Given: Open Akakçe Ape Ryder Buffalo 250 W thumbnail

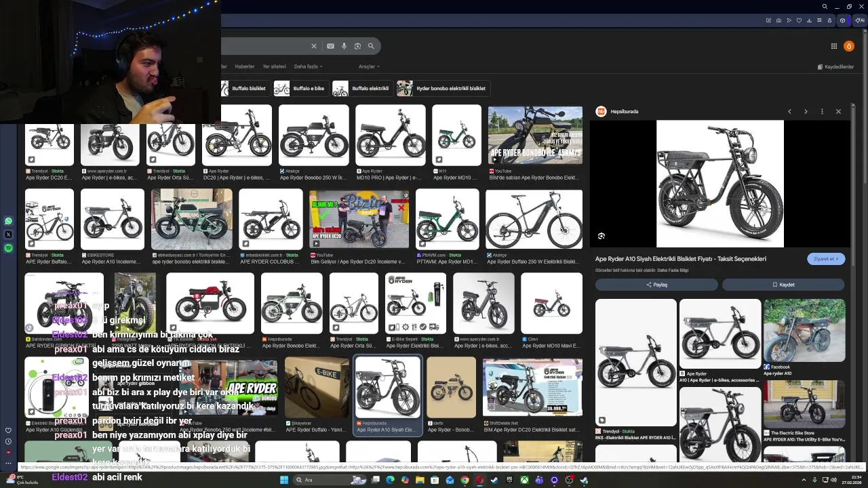Looking at the screenshot, I should coord(534,219).
